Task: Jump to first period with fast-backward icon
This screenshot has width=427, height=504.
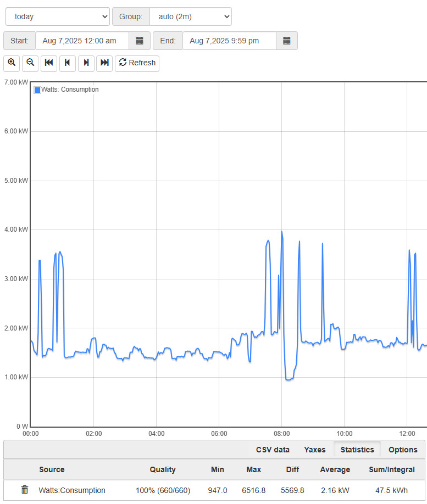Action: tap(49, 63)
